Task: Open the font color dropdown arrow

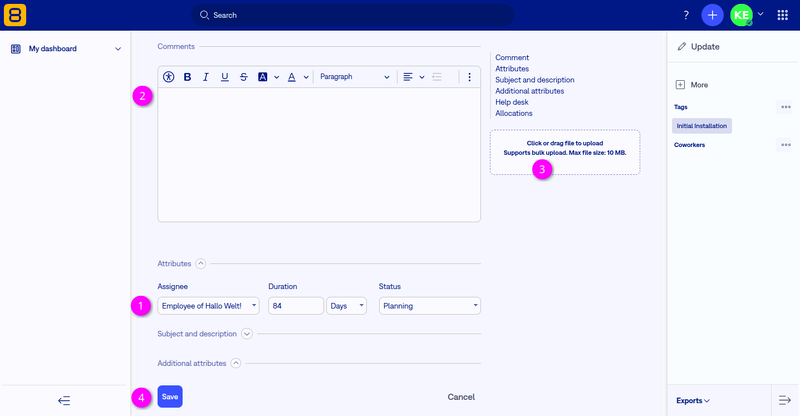Action: pyautogui.click(x=306, y=77)
